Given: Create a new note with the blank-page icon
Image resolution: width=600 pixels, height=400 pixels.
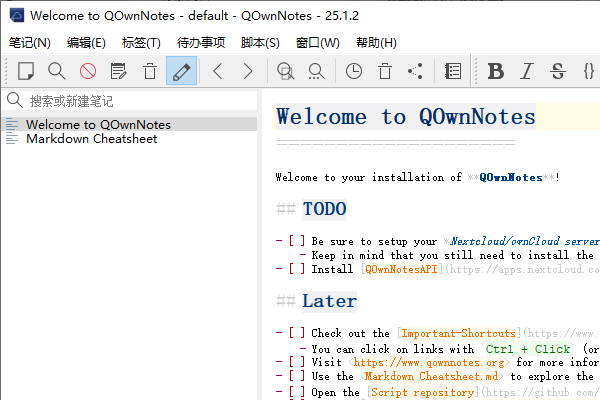Looking at the screenshot, I should pos(26,71).
